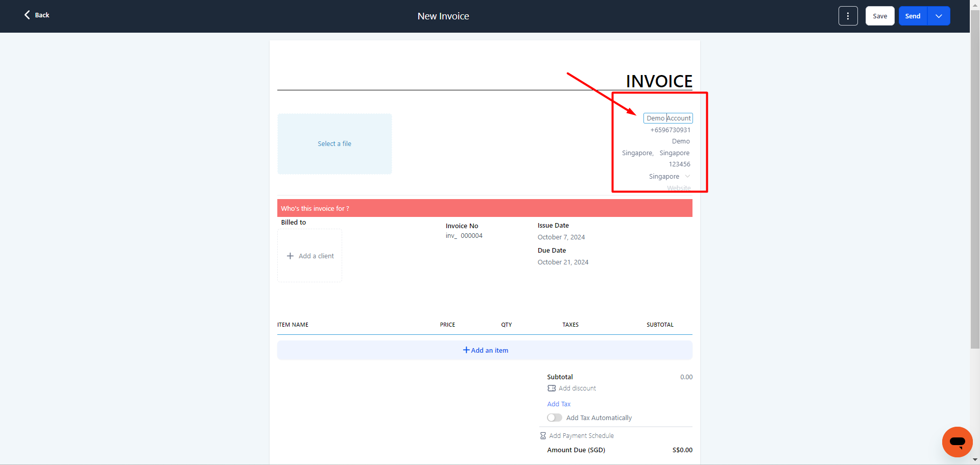Click the hourglass payment schedule icon

pos(543,436)
